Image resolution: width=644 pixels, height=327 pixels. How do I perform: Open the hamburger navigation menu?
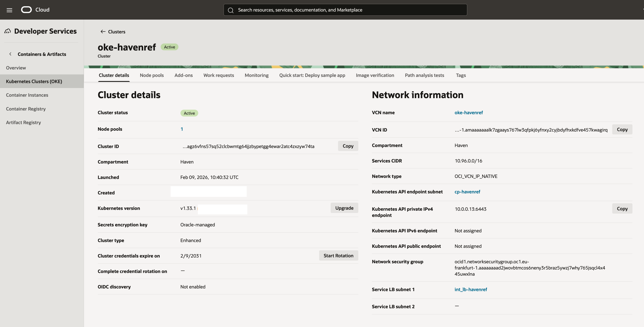[x=9, y=10]
